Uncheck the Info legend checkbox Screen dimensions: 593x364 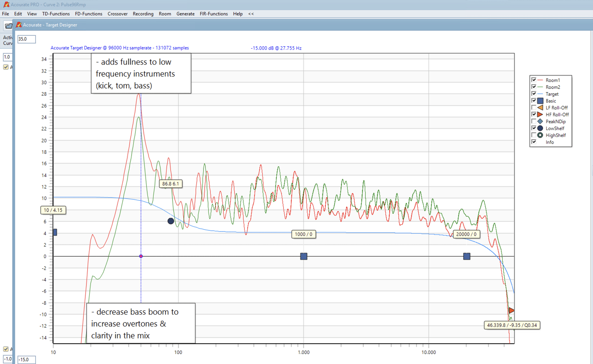[534, 142]
